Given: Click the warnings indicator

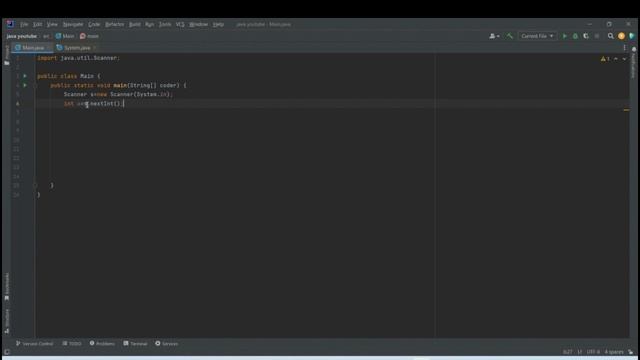Looking at the screenshot, I should (605, 59).
